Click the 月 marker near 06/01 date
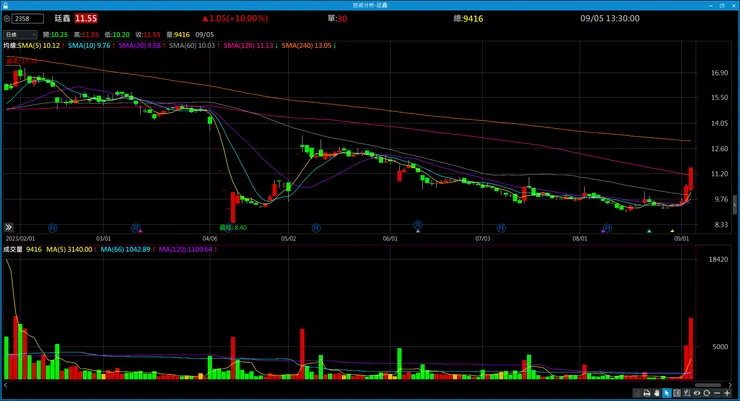 point(418,225)
